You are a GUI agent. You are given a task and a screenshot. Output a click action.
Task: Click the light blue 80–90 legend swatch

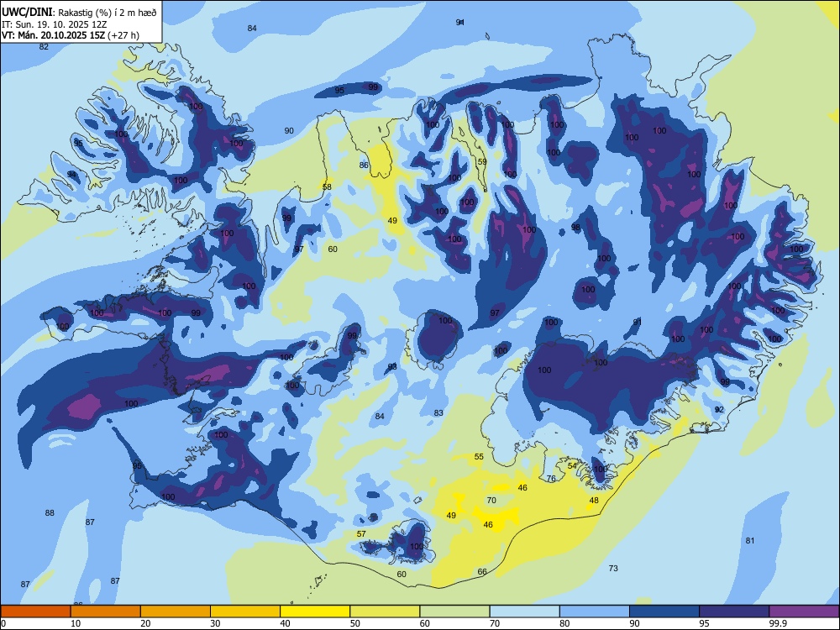595,612
